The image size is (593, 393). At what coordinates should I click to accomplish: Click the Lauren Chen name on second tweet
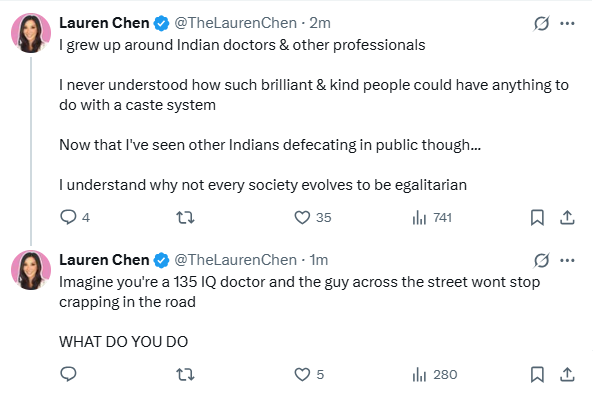tap(104, 260)
